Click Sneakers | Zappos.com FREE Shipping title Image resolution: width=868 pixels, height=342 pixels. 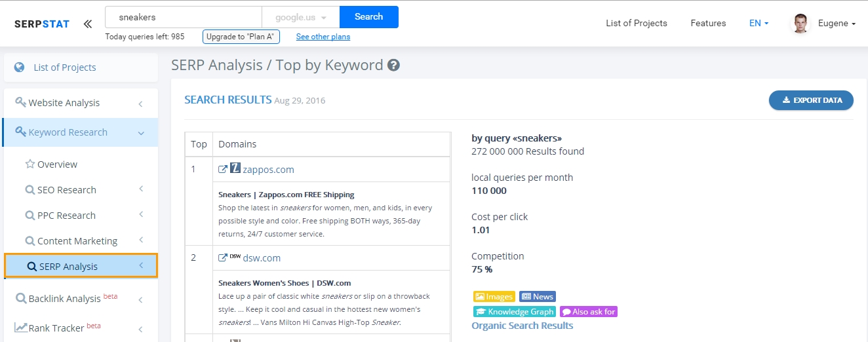286,195
